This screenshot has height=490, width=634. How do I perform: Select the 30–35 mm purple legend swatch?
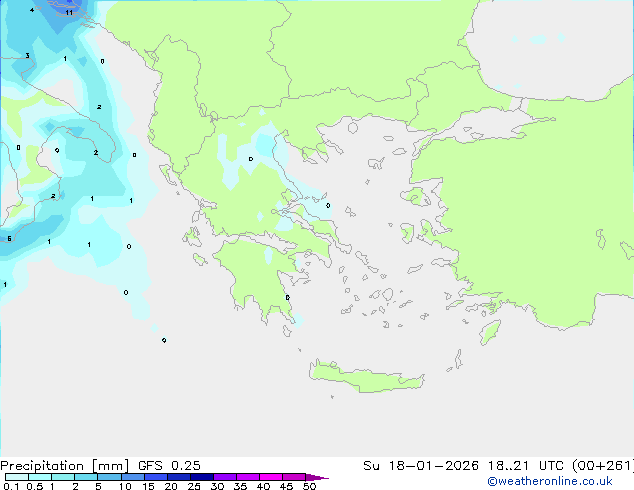click(x=225, y=477)
